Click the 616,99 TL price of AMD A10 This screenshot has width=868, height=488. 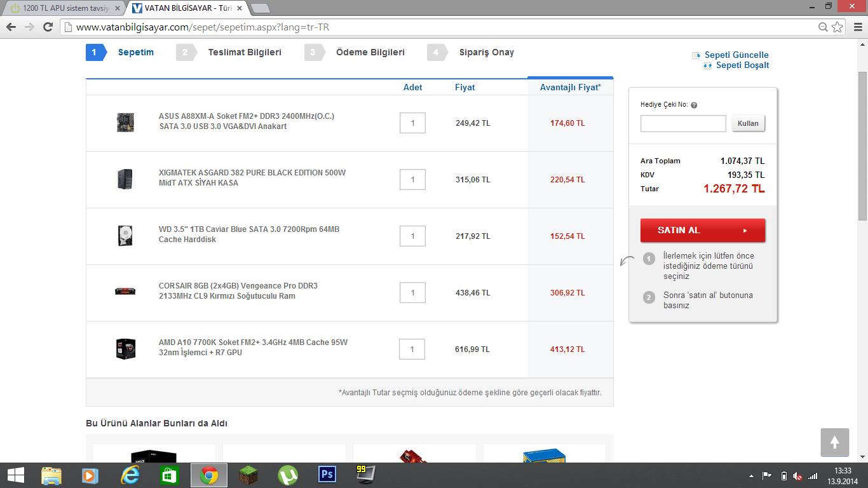(x=473, y=349)
